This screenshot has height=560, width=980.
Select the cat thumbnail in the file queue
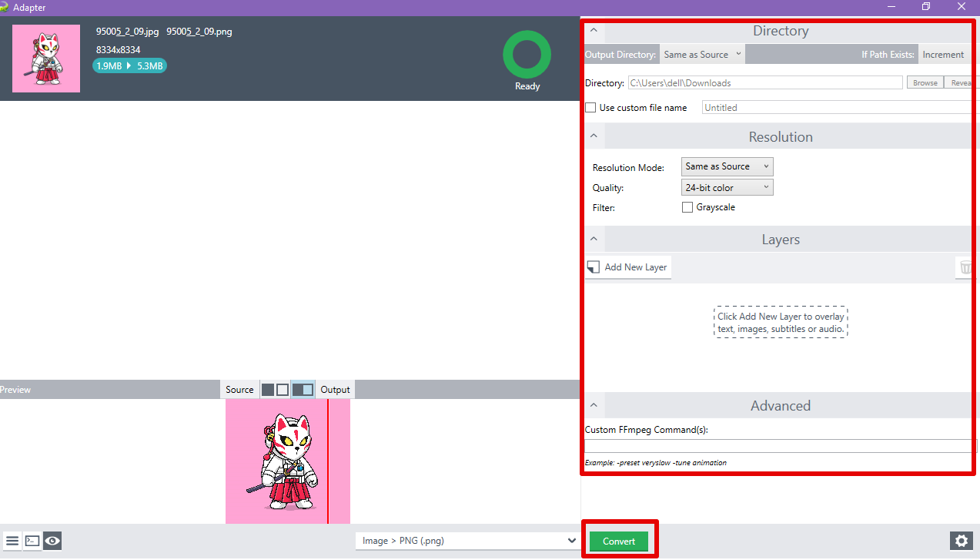click(46, 59)
